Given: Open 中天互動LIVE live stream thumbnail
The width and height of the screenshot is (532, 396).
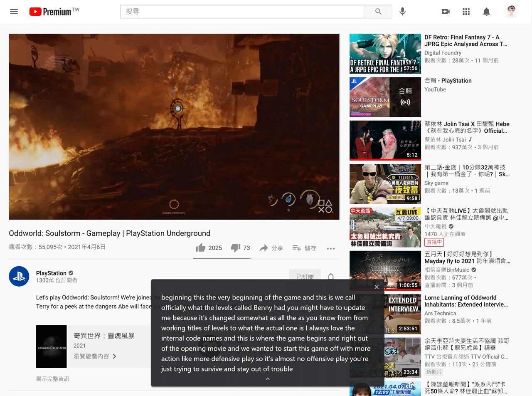Looking at the screenshot, I should 385,227.
